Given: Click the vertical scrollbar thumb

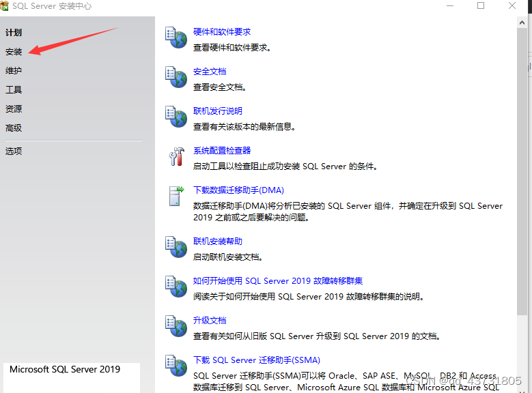Looking at the screenshot, I should [x=522, y=171].
